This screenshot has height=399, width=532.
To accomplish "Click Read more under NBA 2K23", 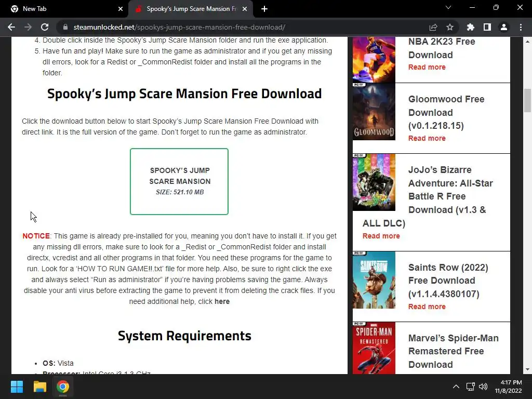I will (427, 67).
